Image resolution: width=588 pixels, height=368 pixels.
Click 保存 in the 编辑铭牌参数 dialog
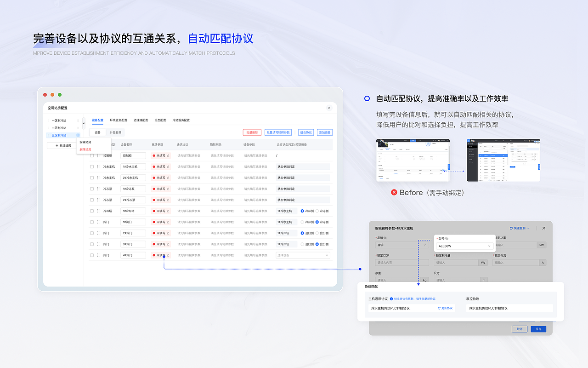[538, 329]
